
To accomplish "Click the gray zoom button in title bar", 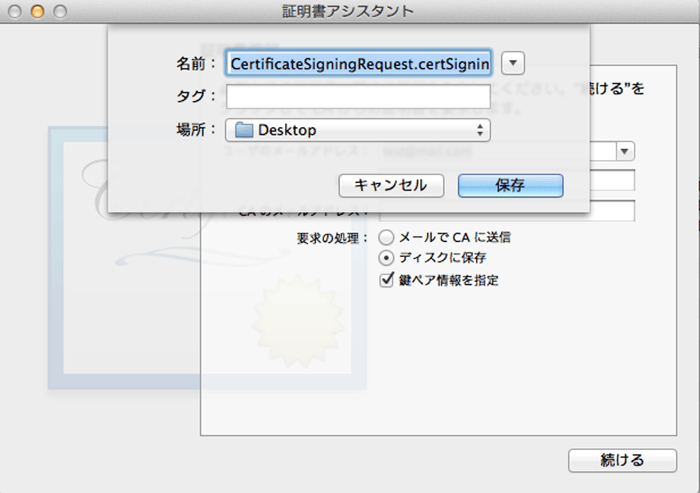I will [59, 11].
